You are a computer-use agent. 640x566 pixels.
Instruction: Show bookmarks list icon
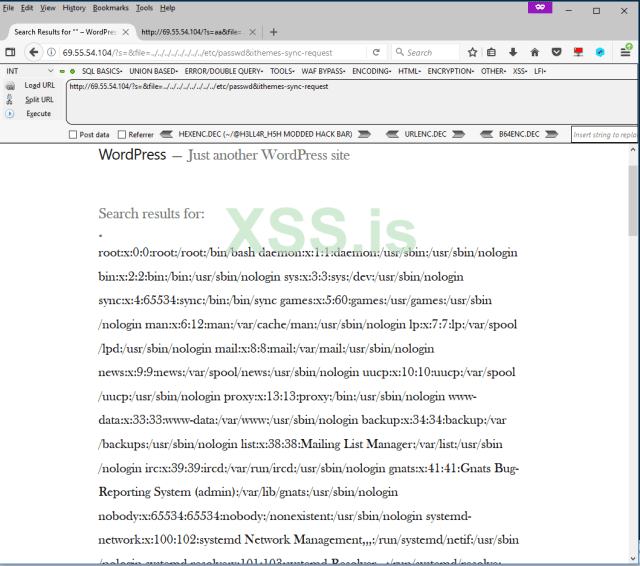click(x=491, y=52)
